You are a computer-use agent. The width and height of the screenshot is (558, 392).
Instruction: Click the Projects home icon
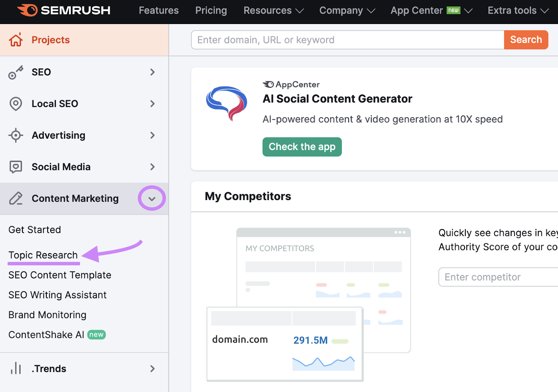(x=16, y=40)
